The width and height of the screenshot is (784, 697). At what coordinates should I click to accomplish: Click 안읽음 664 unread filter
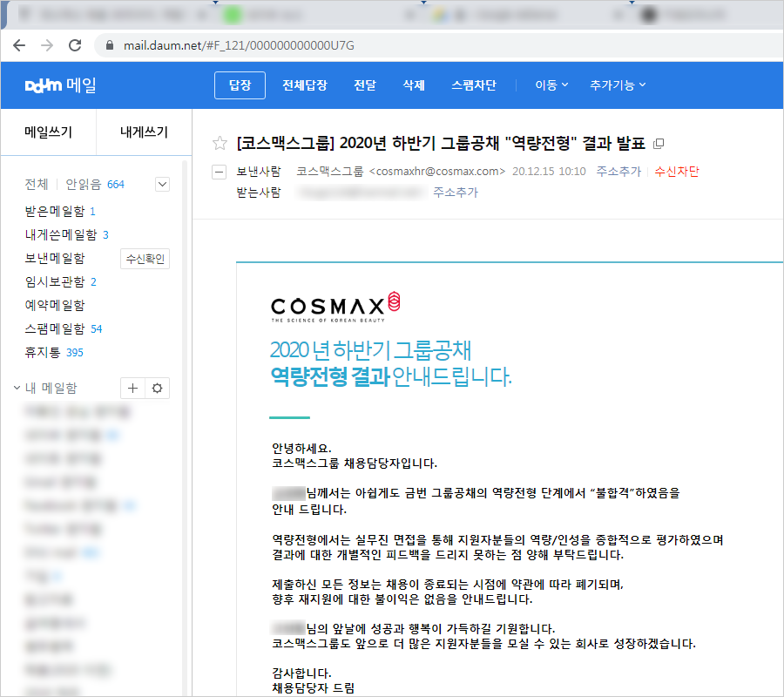[x=95, y=185]
